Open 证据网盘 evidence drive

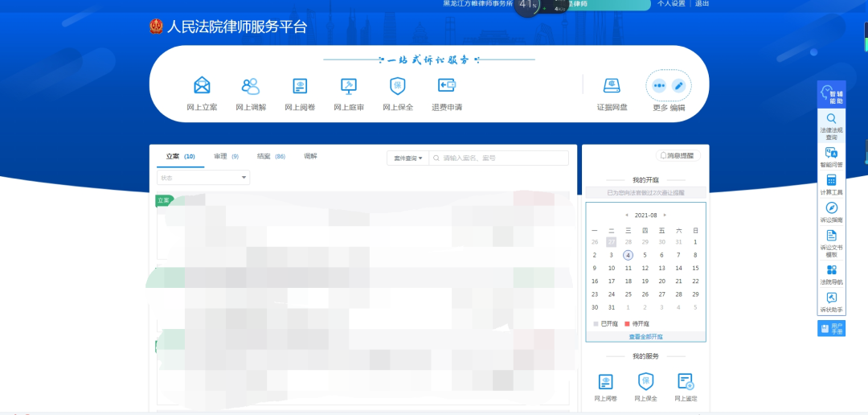612,94
